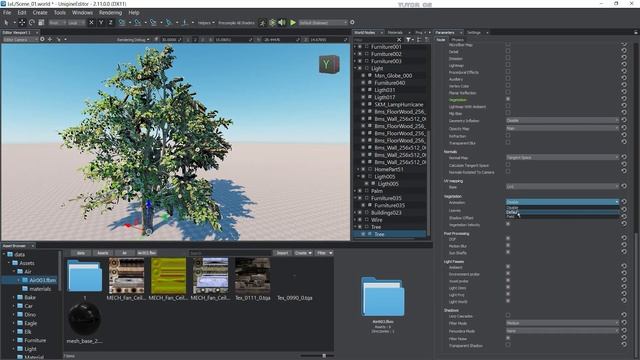Toggle the Z axis button
Viewport: 640px width, 360px height.
[110, 22]
